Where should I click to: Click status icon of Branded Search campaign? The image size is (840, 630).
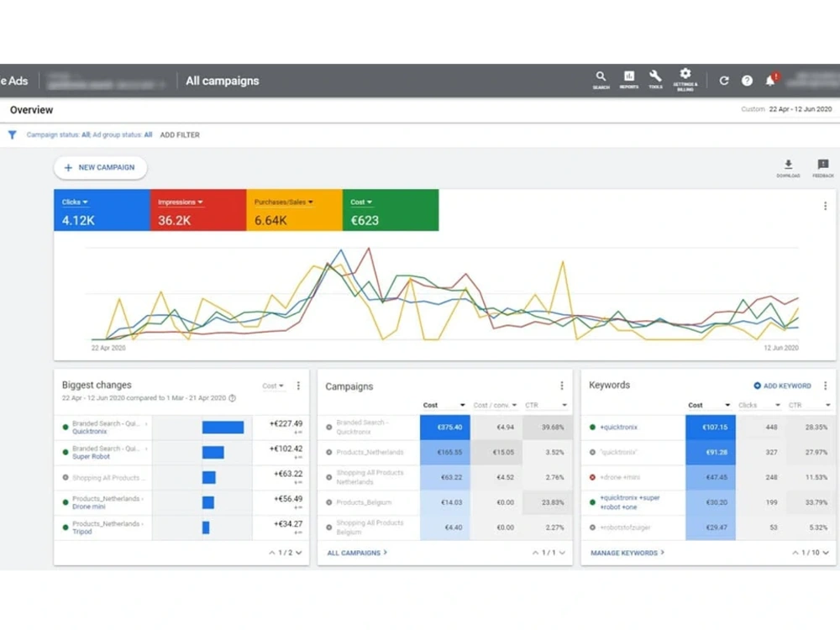coord(329,427)
